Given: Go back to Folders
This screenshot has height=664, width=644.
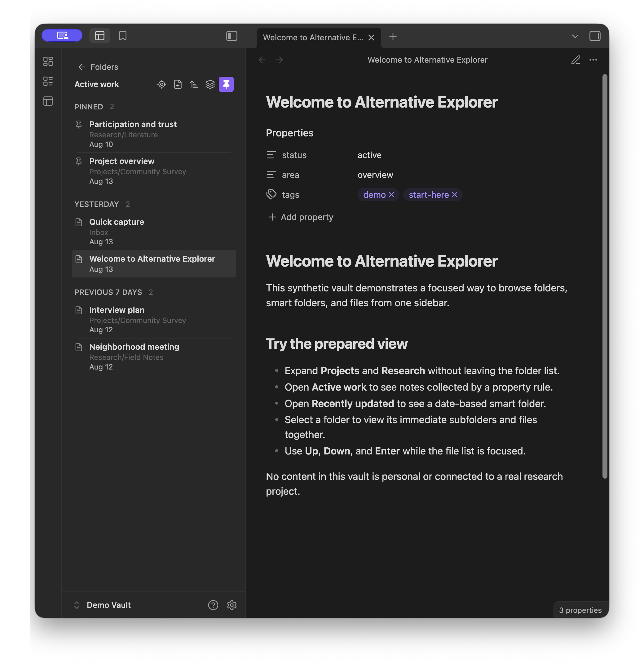Looking at the screenshot, I should point(98,67).
